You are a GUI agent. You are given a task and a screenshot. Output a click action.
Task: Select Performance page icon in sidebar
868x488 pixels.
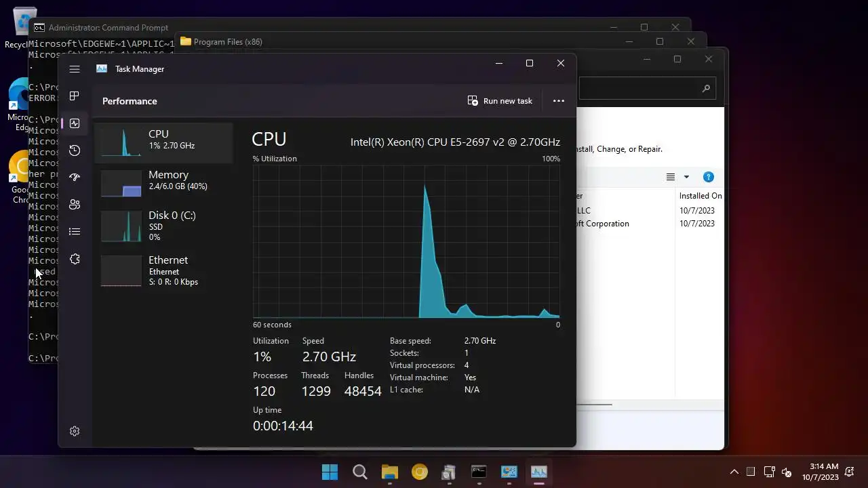pyautogui.click(x=75, y=123)
